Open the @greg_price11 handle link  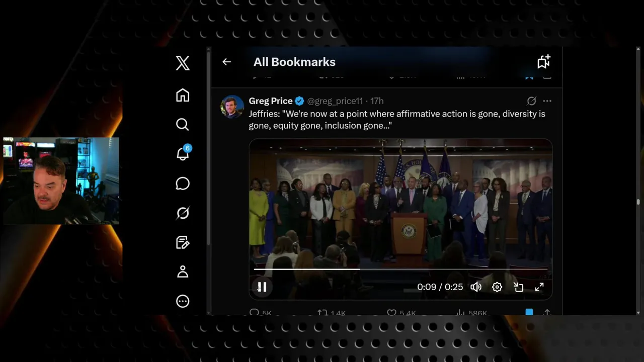[335, 101]
